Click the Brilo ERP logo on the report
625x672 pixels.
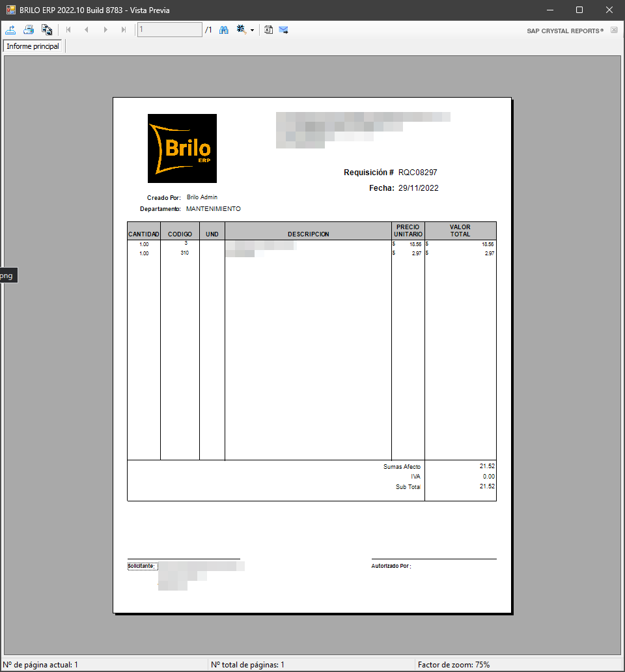pyautogui.click(x=182, y=148)
